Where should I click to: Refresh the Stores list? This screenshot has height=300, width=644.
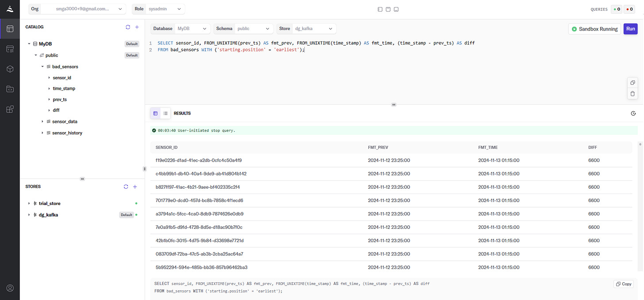pos(126,187)
